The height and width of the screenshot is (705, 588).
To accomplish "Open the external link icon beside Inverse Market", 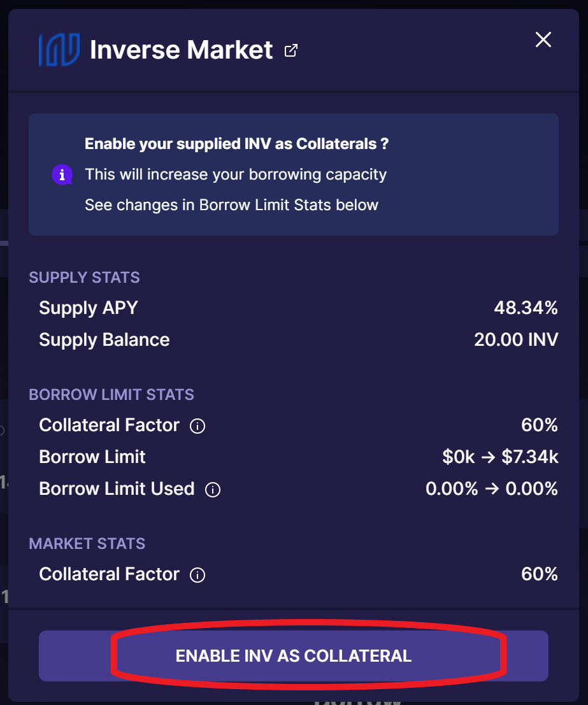I will point(291,50).
